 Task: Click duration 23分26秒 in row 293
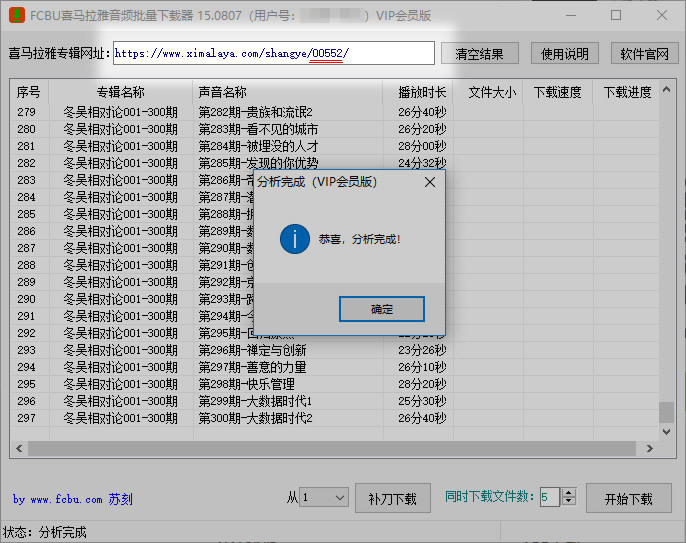[x=422, y=350]
